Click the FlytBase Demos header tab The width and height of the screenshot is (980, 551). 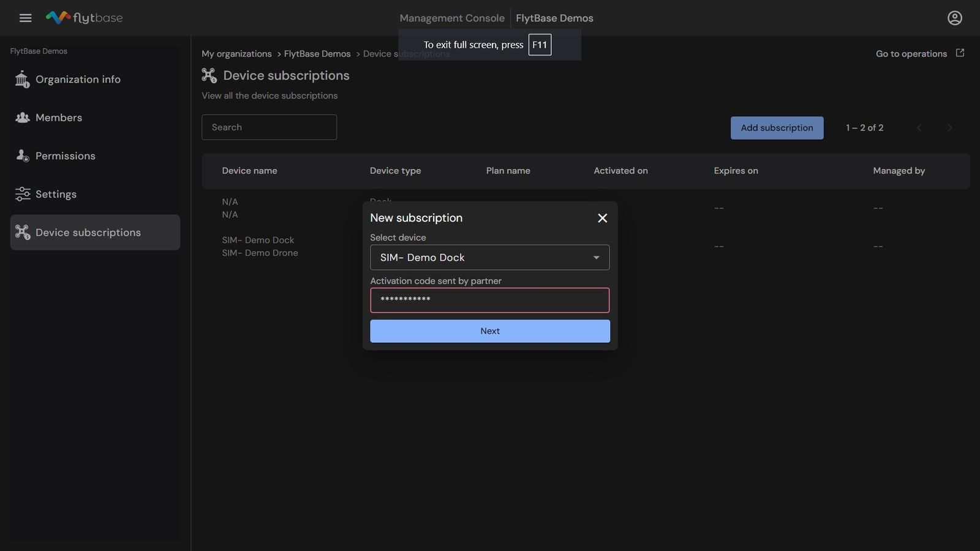pos(554,18)
